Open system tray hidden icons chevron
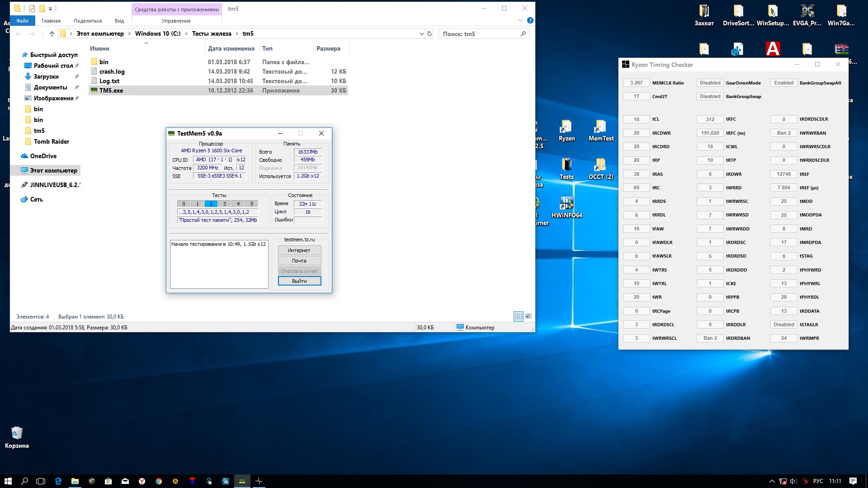Screen dimensions: 868x488 pyautogui.click(x=772, y=481)
